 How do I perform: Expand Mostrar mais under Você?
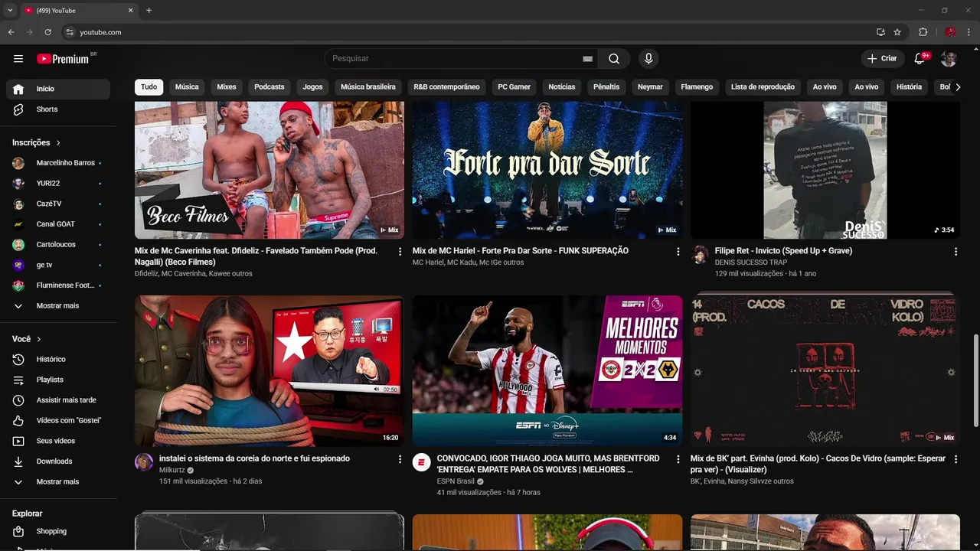coord(58,482)
